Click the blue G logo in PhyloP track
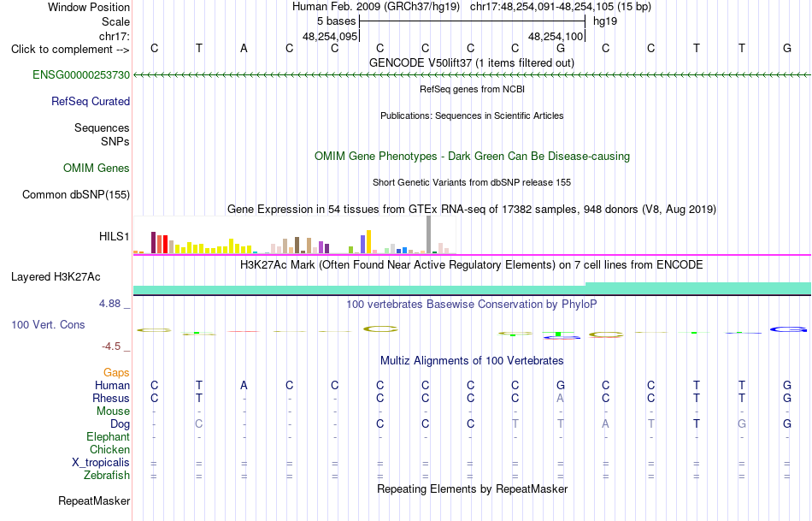812x521 pixels. [788, 329]
